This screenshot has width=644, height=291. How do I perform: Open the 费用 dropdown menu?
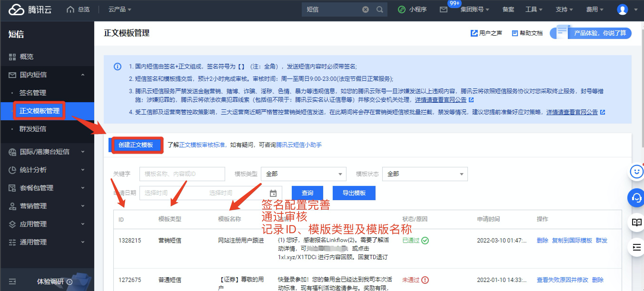point(595,10)
